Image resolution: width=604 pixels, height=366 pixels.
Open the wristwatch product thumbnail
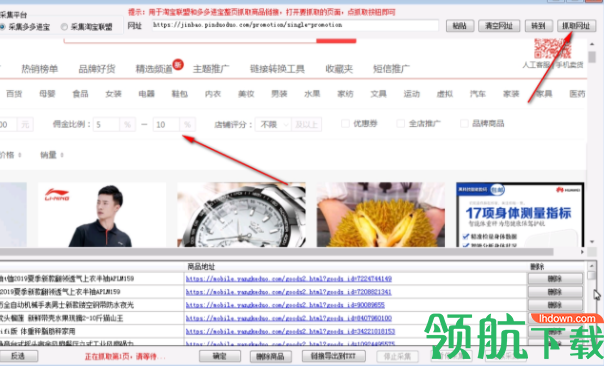(242, 215)
